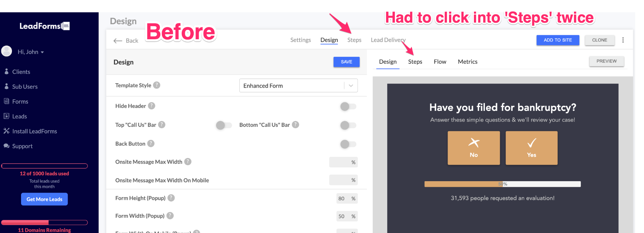The image size is (644, 233).
Task: Click the ADD TO SITE button
Action: click(558, 40)
